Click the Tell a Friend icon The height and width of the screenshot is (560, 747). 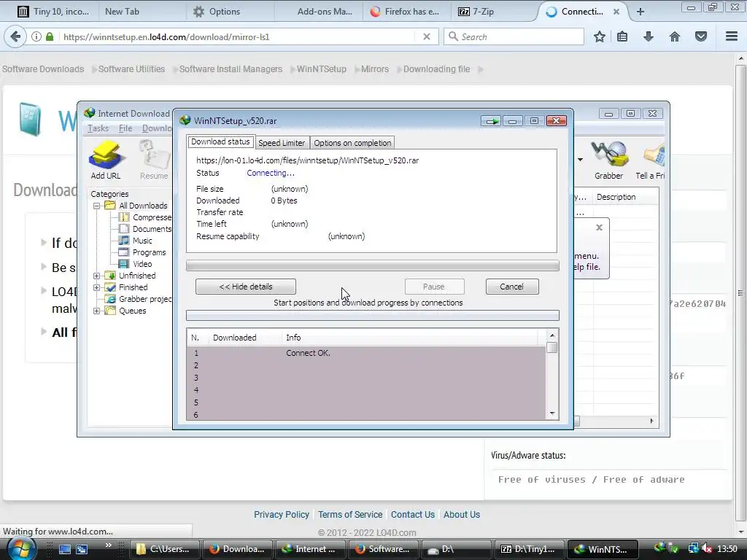[651, 160]
